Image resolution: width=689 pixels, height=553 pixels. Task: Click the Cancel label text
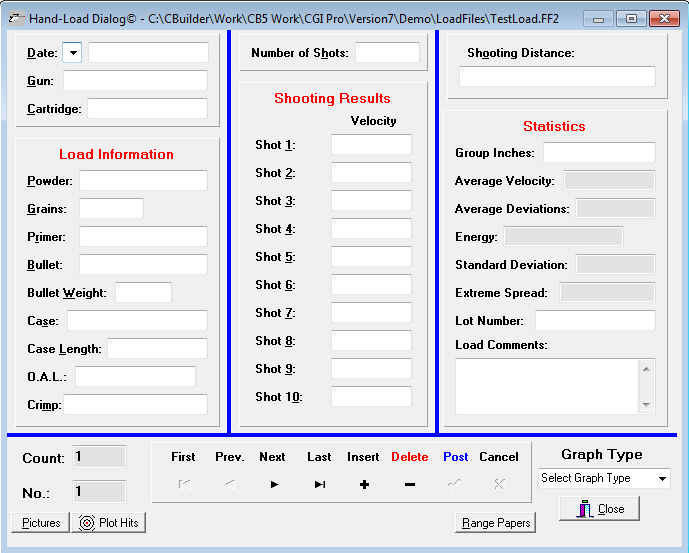(x=499, y=457)
